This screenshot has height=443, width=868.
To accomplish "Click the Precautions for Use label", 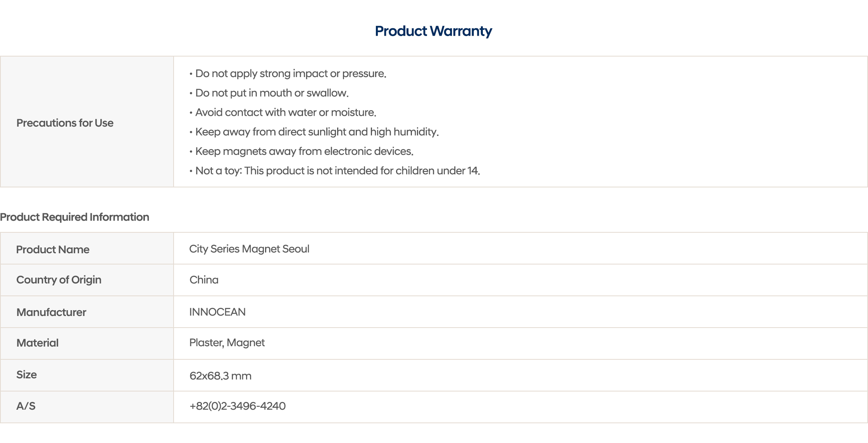I will tap(65, 123).
